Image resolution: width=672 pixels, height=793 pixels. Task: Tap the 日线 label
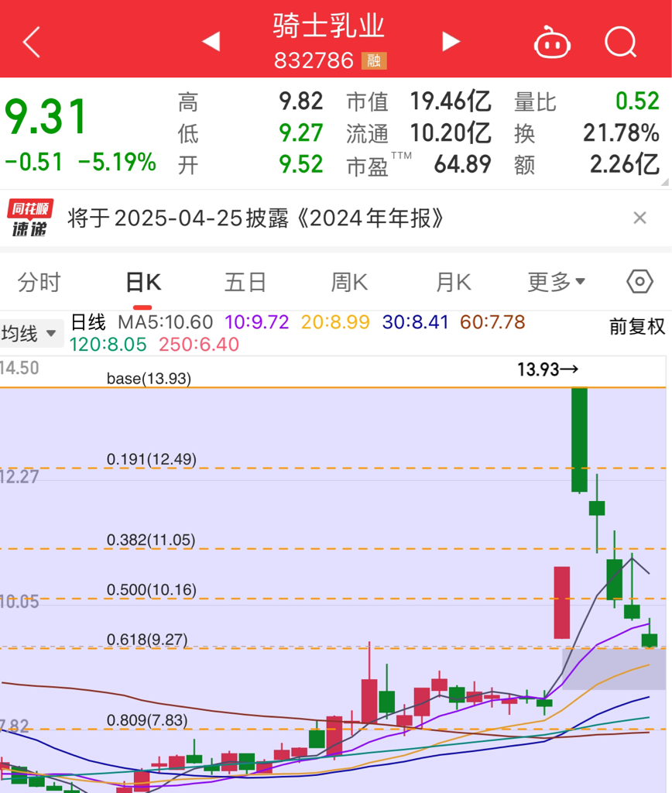[x=88, y=322]
